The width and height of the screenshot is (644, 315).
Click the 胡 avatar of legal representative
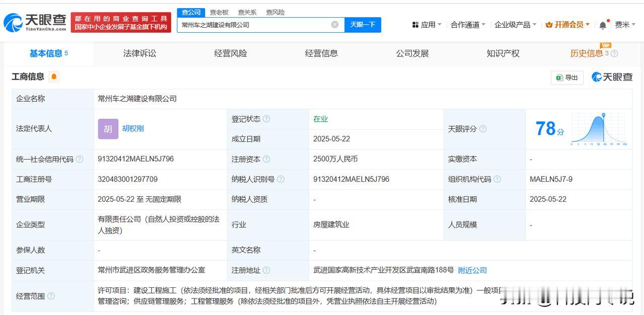108,129
